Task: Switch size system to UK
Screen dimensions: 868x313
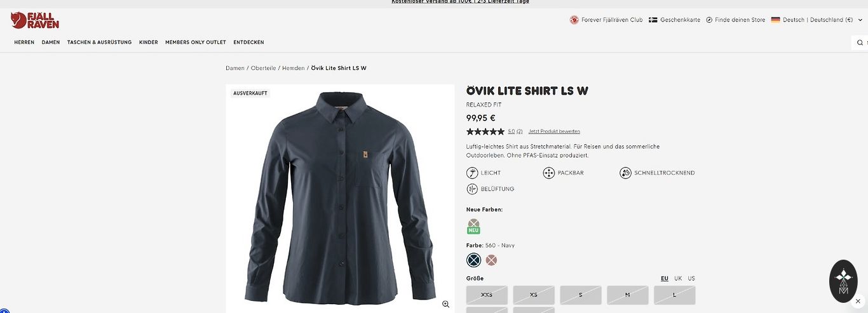Action: [678, 278]
